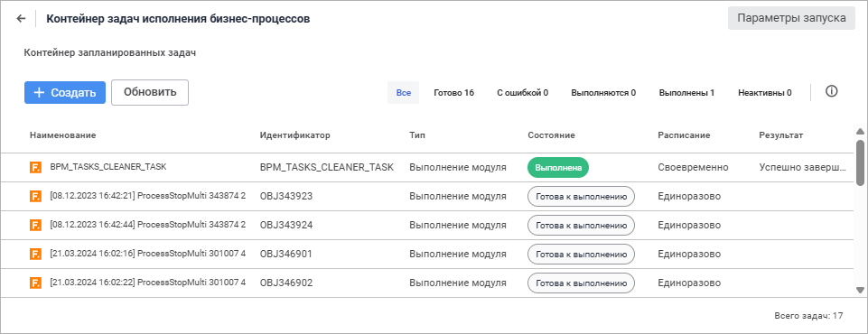Click the Успешно заверш… result cell
Image resolution: width=868 pixels, height=334 pixels.
tap(803, 167)
